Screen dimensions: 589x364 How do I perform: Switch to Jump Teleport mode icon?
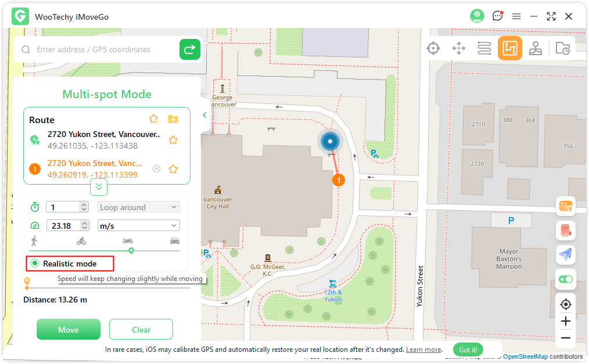[459, 48]
